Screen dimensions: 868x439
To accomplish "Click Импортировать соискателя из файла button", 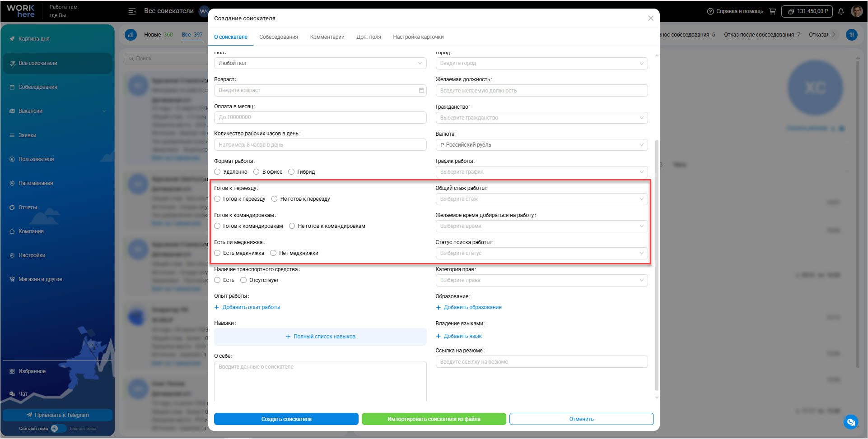I will 434,419.
